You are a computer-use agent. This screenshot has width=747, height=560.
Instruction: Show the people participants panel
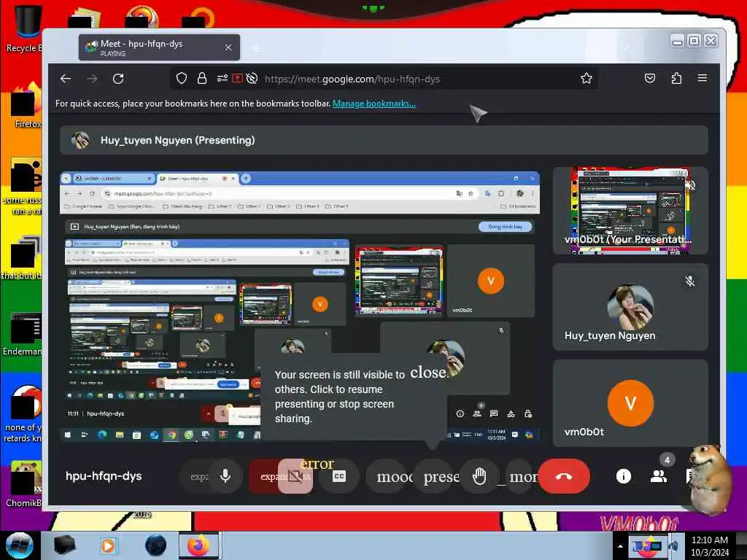[x=659, y=476]
